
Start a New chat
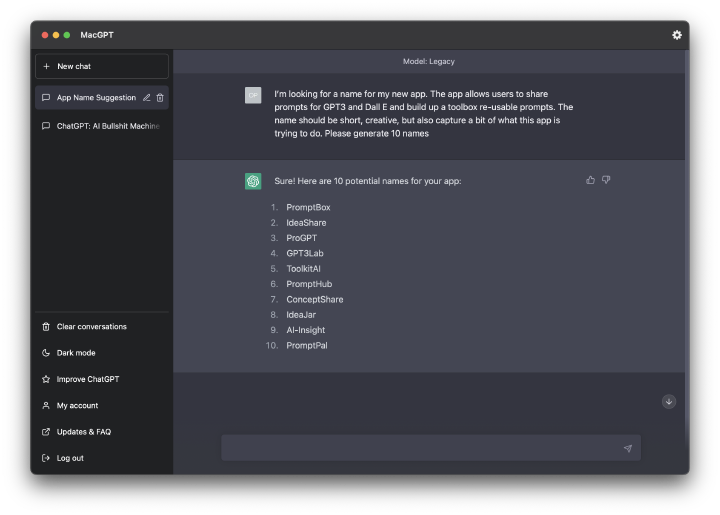(x=102, y=67)
